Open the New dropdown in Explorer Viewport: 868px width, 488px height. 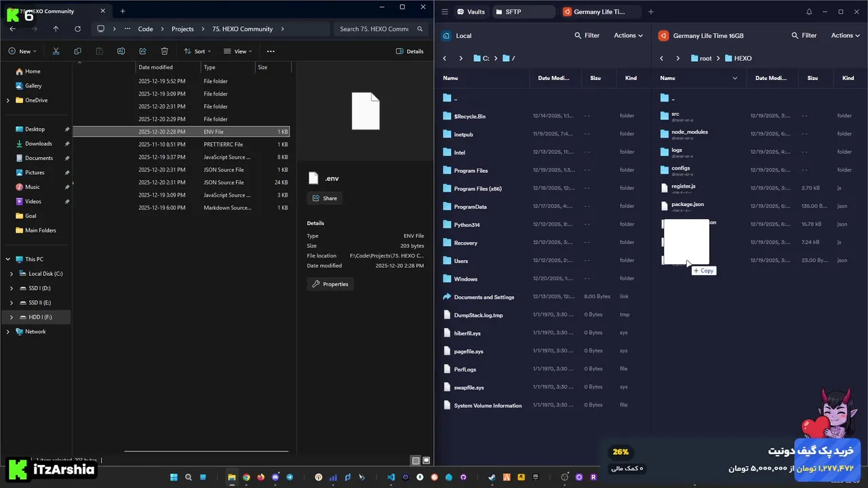click(x=22, y=51)
